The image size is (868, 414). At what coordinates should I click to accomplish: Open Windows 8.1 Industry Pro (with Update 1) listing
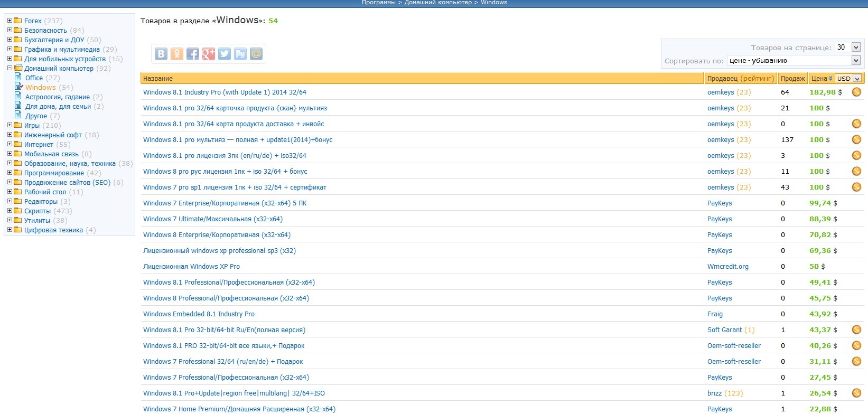tap(225, 92)
